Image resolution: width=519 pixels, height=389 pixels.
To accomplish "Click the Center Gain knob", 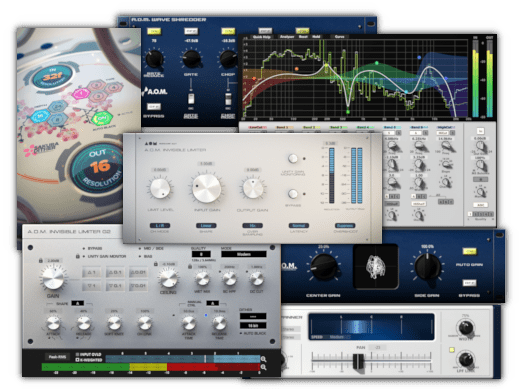I will [323, 267].
